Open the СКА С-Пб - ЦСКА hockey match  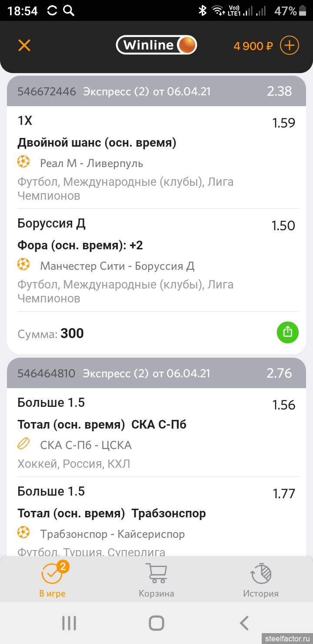coord(86,445)
